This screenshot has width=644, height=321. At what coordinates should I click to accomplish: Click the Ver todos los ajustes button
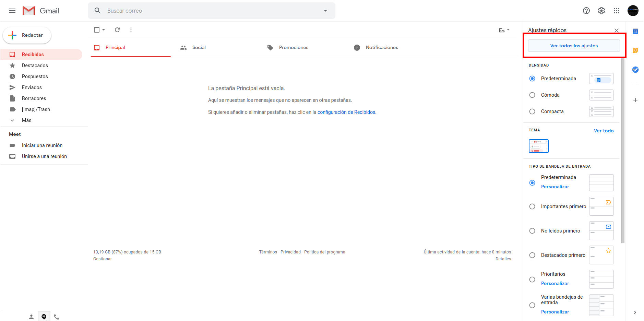tap(574, 46)
